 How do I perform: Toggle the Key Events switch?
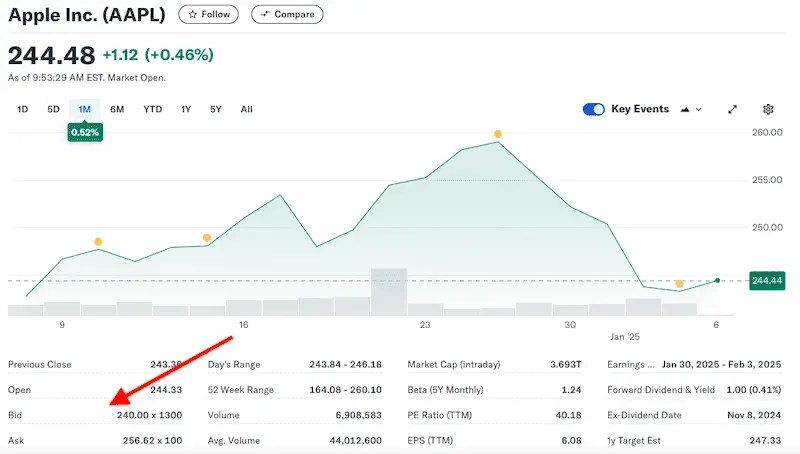click(593, 109)
